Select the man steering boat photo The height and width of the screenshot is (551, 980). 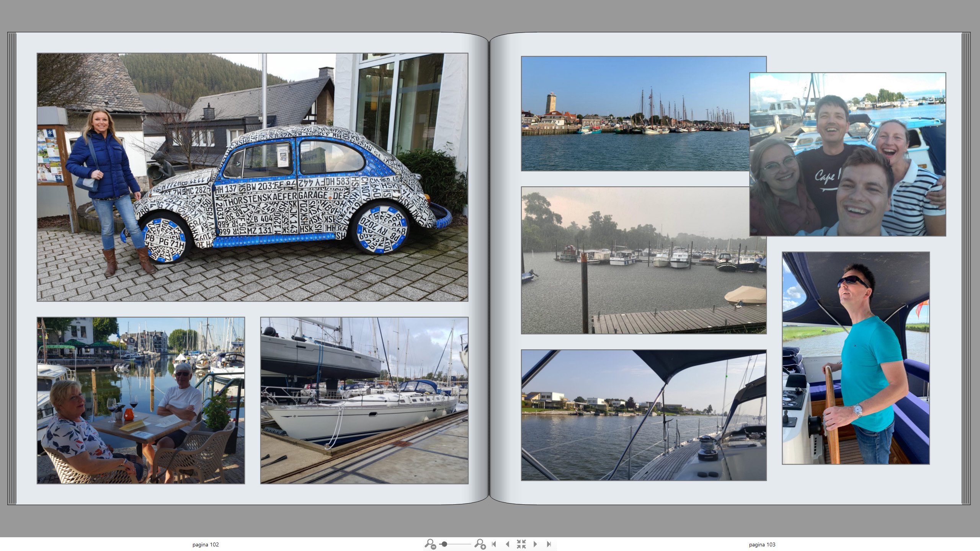(856, 358)
